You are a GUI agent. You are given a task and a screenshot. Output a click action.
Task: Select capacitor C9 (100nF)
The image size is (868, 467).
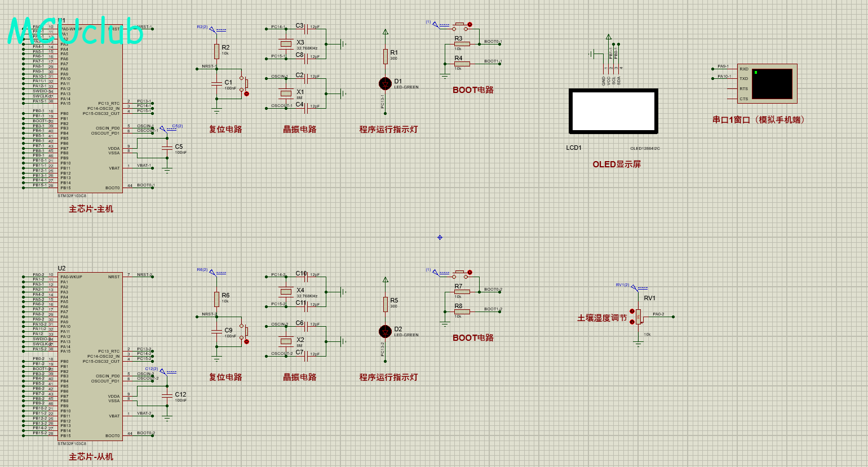tap(216, 331)
